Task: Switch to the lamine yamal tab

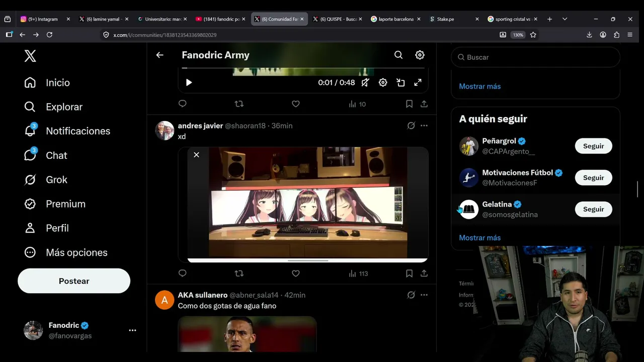Action: click(x=103, y=19)
